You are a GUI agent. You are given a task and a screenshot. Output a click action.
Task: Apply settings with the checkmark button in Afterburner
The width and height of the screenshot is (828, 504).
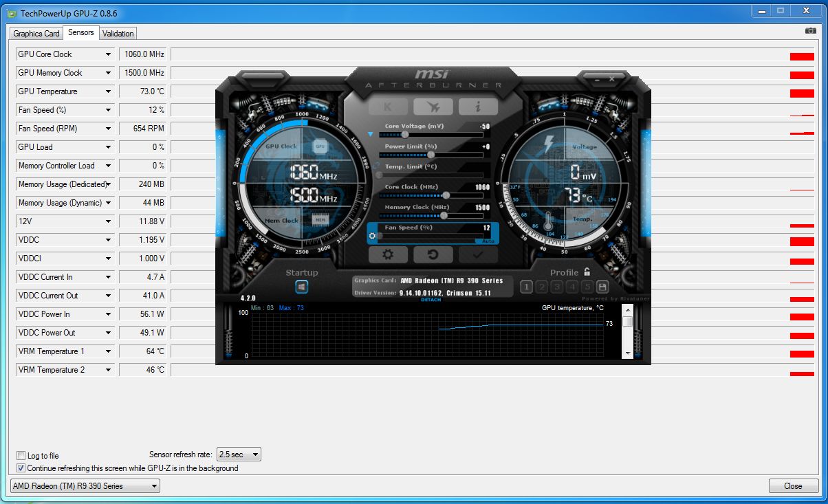[x=478, y=254]
